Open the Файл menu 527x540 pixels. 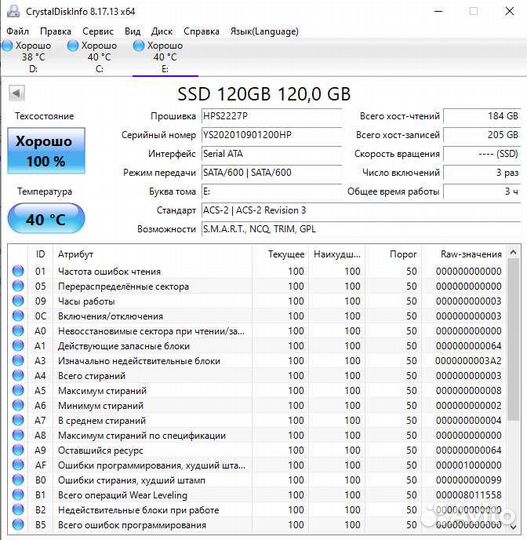[x=18, y=31]
